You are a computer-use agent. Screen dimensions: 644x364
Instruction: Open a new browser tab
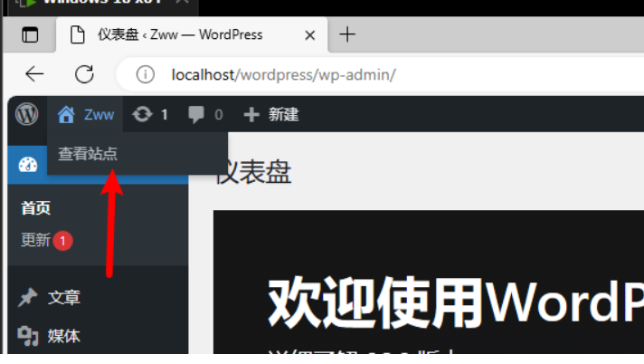pos(347,35)
